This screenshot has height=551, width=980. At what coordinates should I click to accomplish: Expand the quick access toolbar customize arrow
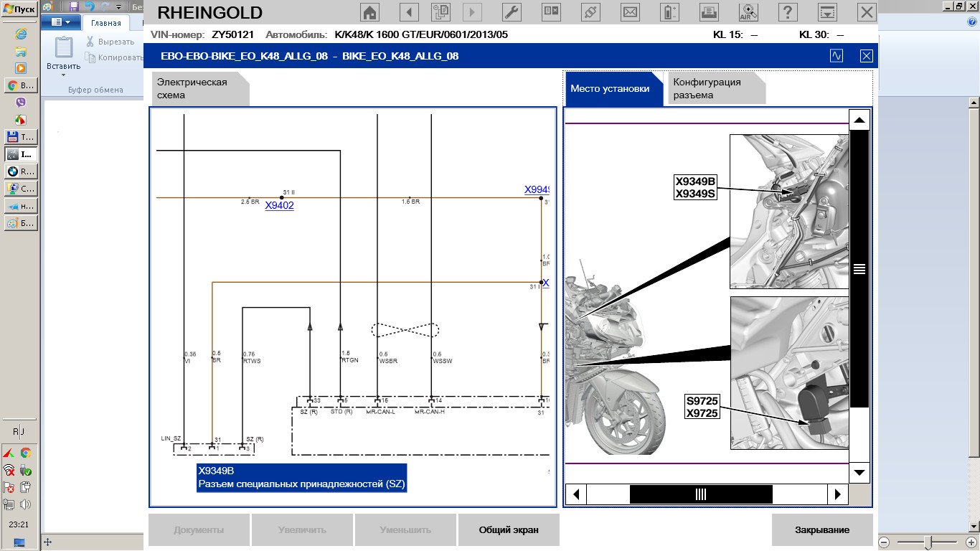tap(119, 6)
